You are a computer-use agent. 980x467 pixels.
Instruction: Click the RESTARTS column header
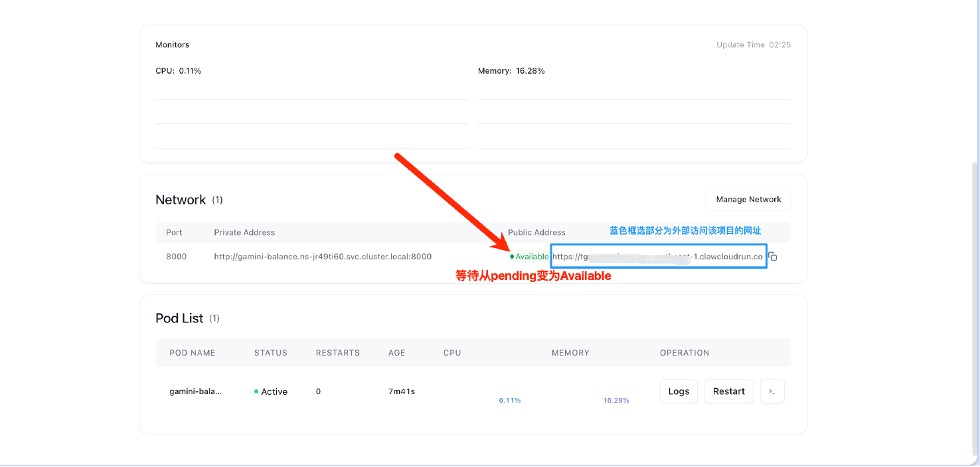pyautogui.click(x=338, y=353)
